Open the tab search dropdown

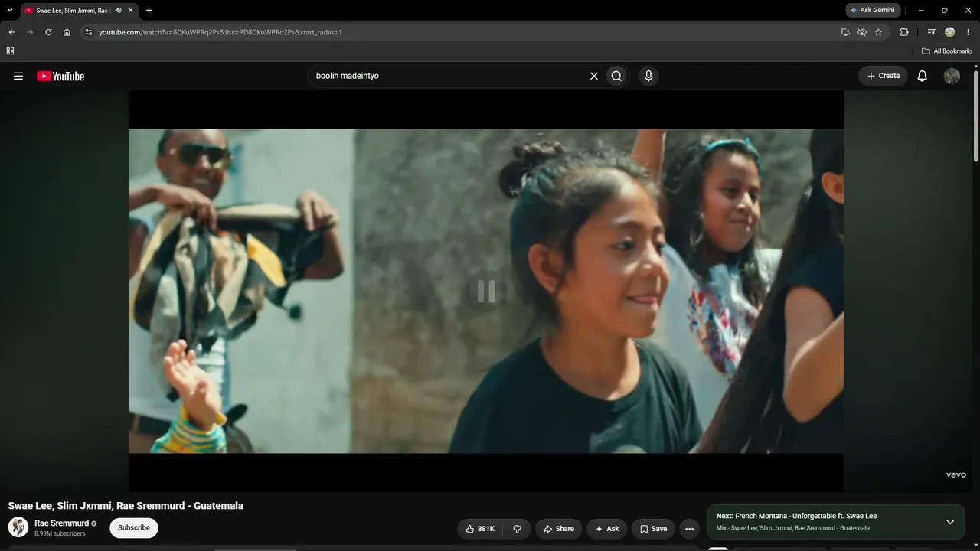point(10,11)
